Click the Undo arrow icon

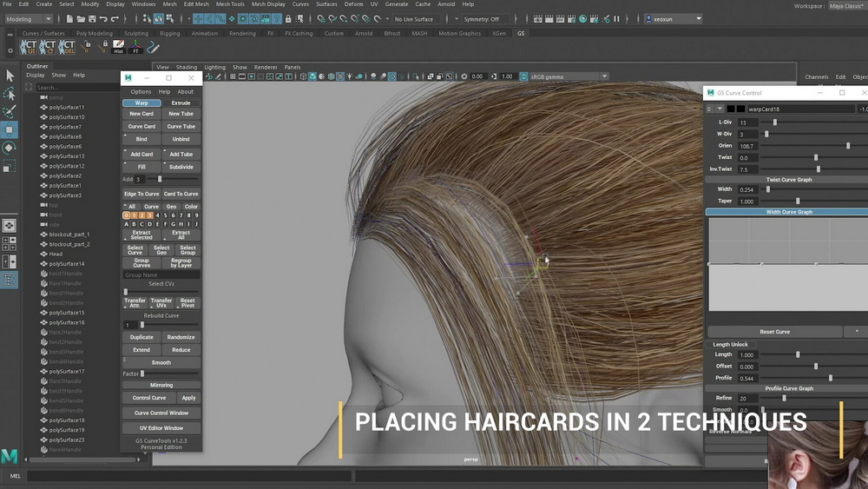pyautogui.click(x=103, y=19)
